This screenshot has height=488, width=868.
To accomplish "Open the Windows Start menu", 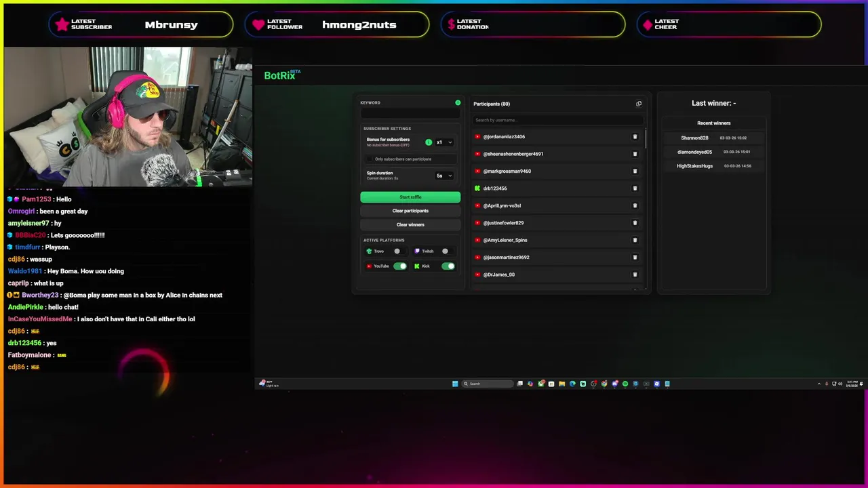I will pos(455,384).
